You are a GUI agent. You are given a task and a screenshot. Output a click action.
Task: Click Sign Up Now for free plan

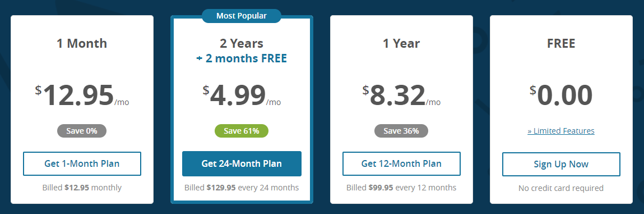(x=561, y=164)
